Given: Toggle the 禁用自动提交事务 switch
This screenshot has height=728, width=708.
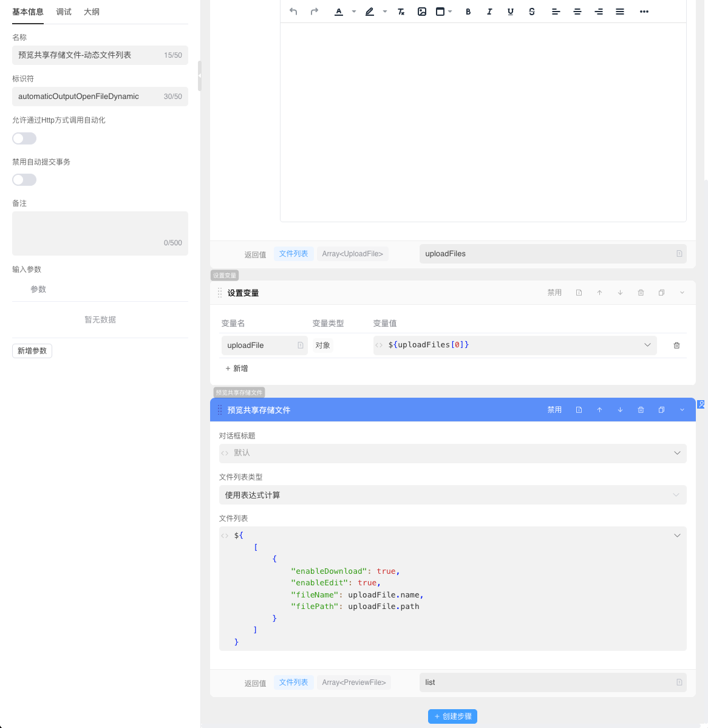Looking at the screenshot, I should coord(24,180).
